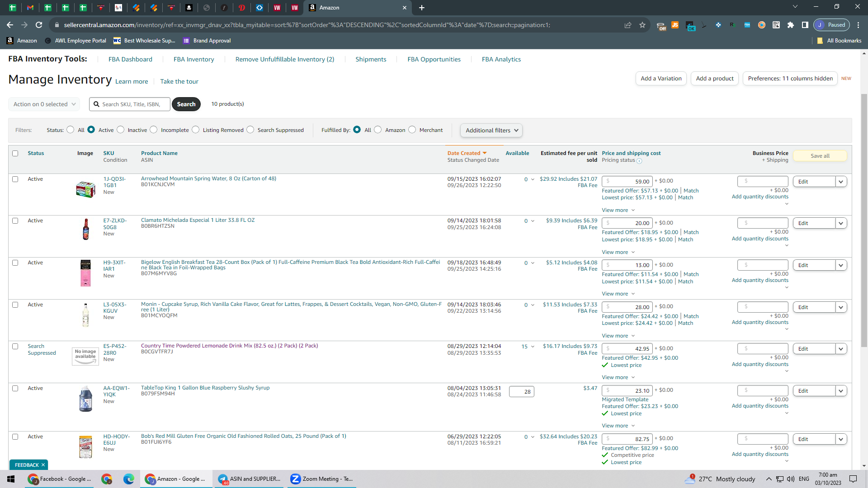Viewport: 868px width, 488px height.
Task: Sort the table by Date Created
Action: tap(467, 153)
